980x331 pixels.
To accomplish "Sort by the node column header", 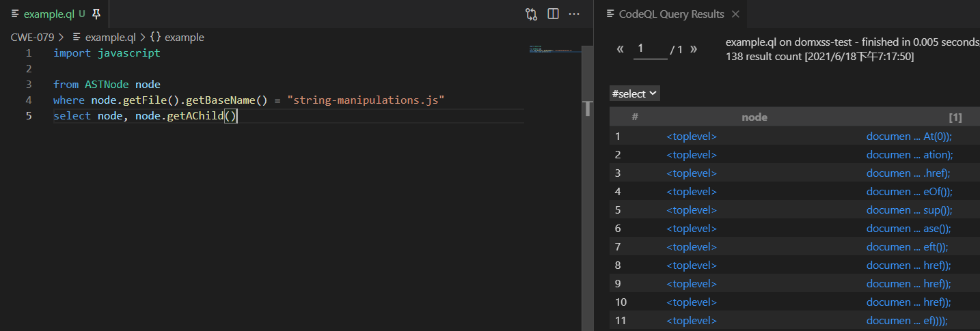I will click(754, 117).
